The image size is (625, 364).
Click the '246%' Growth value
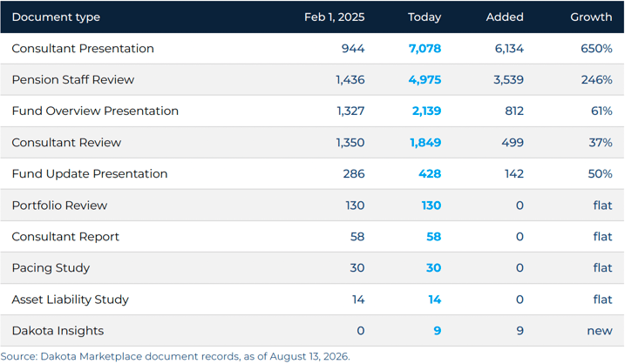[x=597, y=79]
